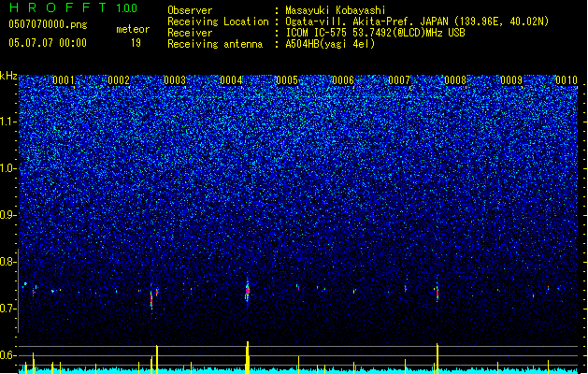Viewport: 588px width, 374px height.
Task: Click the date stamp 05.07.07 00:00
Action: point(48,43)
